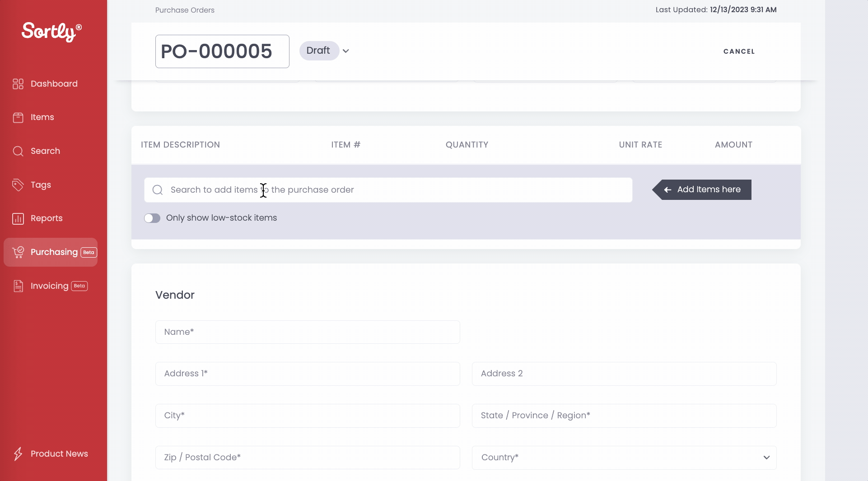The width and height of the screenshot is (868, 481).
Task: Click the State / Province / Region field
Action: pos(624,416)
